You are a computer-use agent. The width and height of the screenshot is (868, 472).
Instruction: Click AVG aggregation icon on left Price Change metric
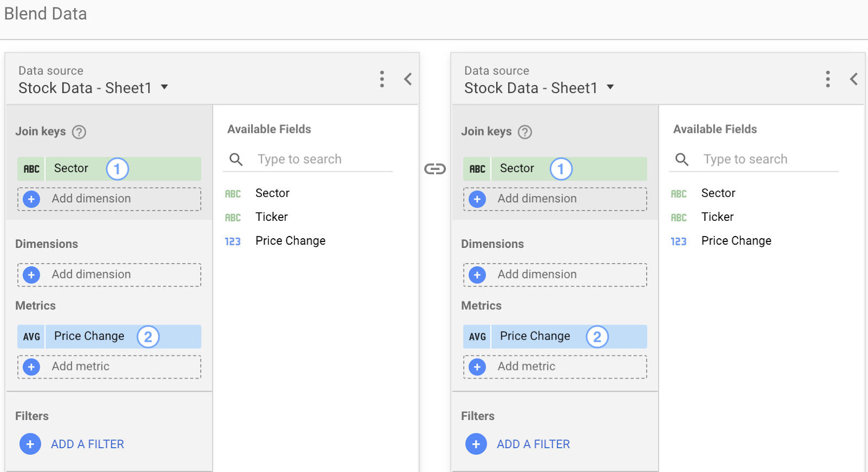pyautogui.click(x=31, y=336)
